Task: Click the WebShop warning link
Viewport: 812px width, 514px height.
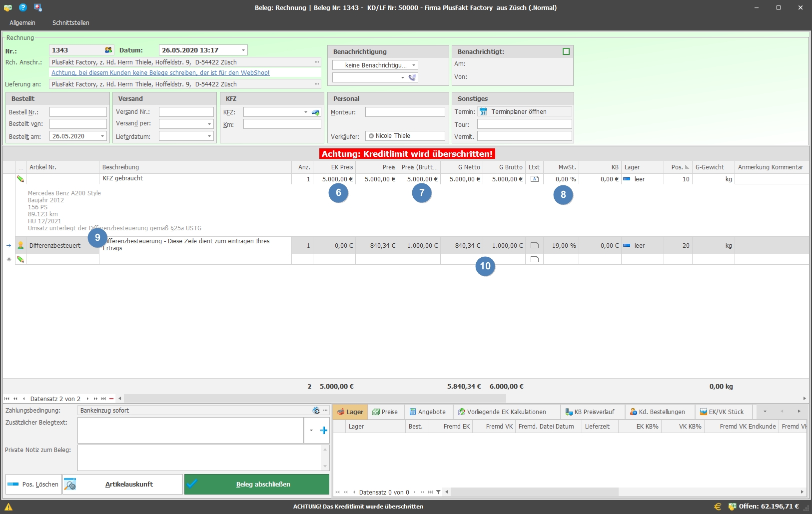Action: 160,72
